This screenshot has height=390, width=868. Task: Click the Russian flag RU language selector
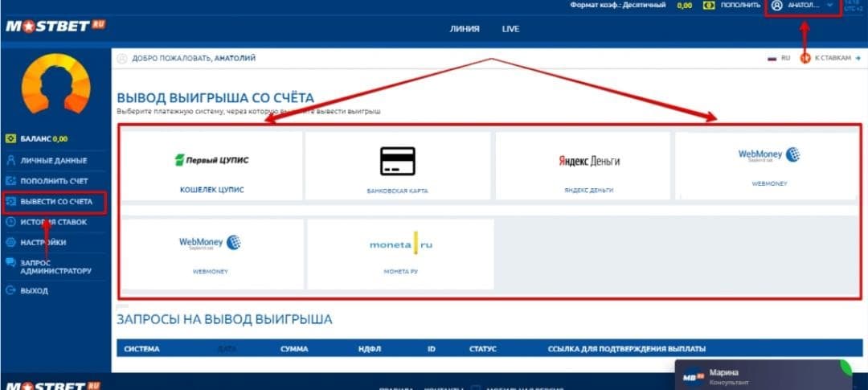point(779,58)
